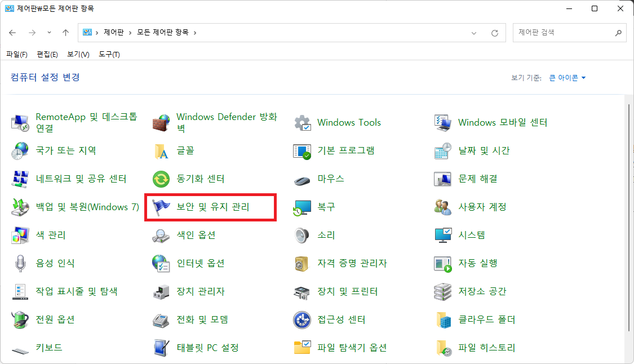Open recent locations dropdown arrow

coord(50,32)
